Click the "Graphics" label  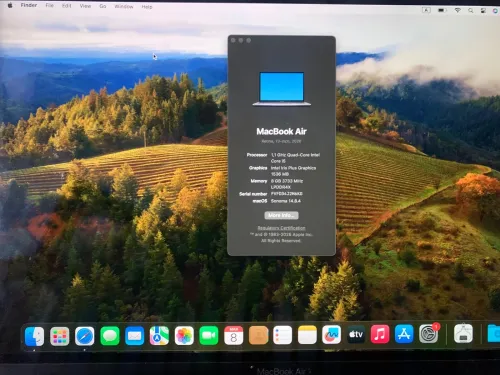tap(258, 168)
